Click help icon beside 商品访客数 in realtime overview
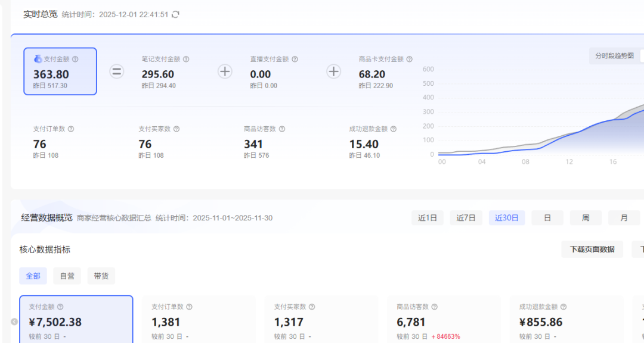The height and width of the screenshot is (343, 644). click(282, 129)
